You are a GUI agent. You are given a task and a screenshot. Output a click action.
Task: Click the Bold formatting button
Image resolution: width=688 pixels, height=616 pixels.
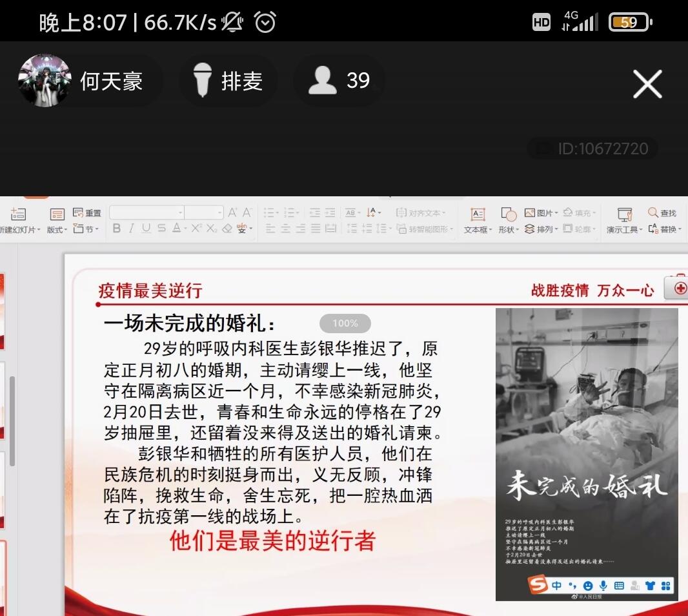(117, 229)
